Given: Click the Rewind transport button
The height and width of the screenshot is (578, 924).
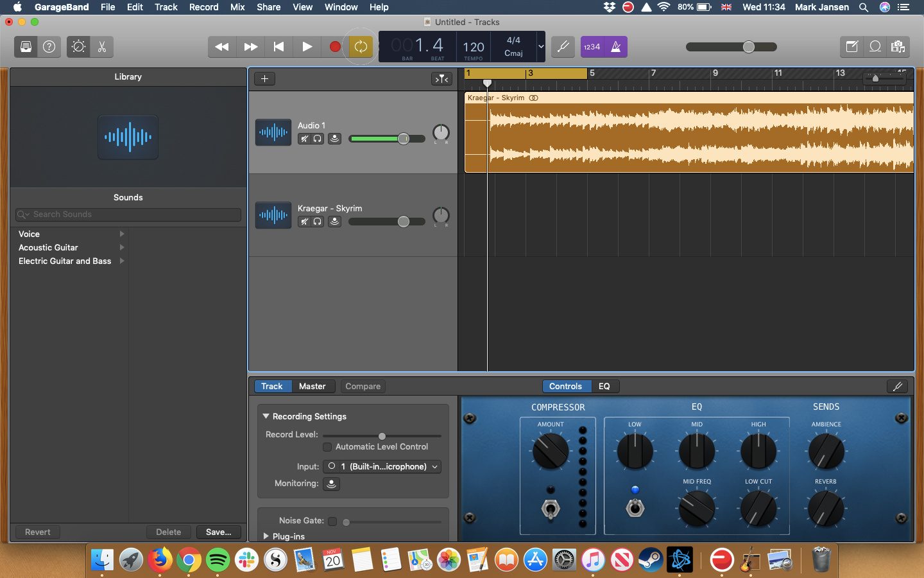Looking at the screenshot, I should 222,47.
